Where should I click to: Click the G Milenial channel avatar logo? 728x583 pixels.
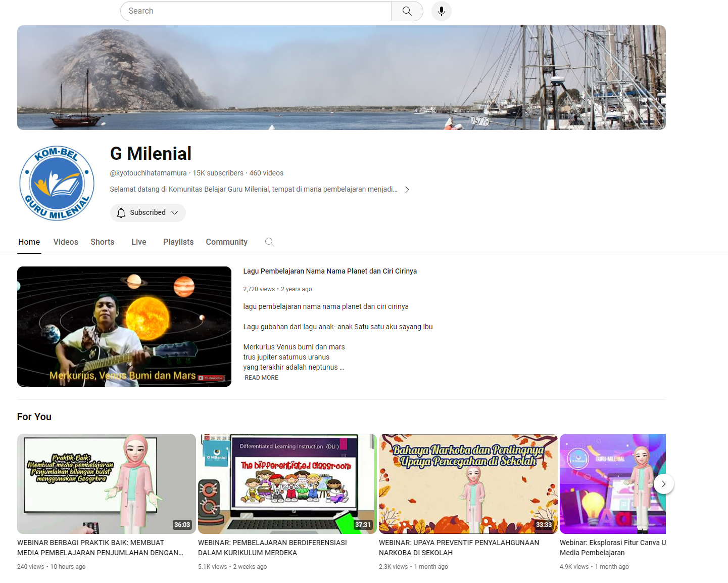(57, 184)
